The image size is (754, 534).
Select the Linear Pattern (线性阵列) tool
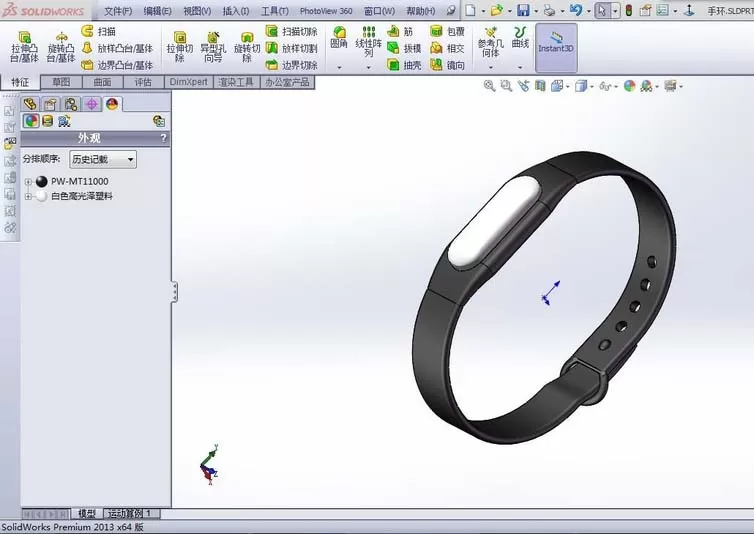[368, 41]
